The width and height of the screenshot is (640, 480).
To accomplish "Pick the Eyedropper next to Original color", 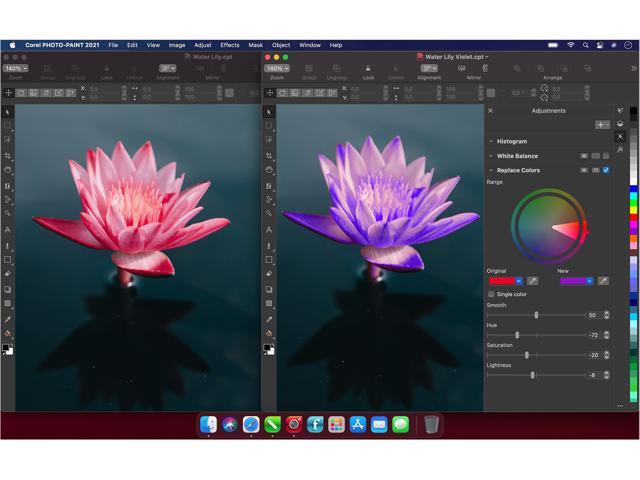I will click(533, 281).
